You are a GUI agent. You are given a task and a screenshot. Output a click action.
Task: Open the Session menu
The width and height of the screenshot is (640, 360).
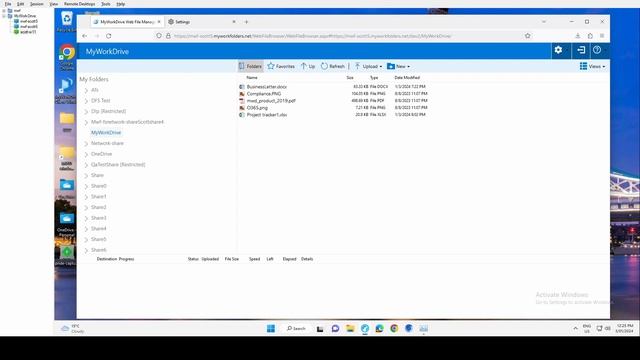[x=36, y=4]
